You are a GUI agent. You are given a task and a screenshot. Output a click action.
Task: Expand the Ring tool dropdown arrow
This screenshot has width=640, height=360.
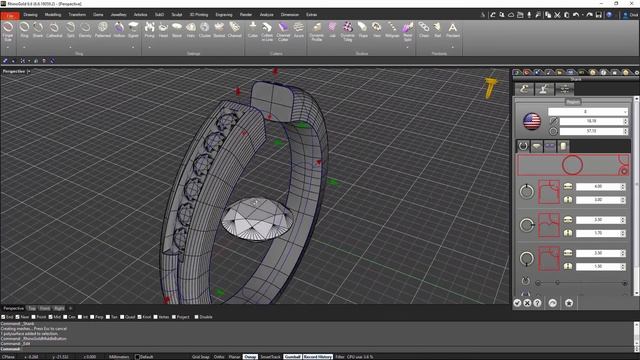click(x=24, y=47)
